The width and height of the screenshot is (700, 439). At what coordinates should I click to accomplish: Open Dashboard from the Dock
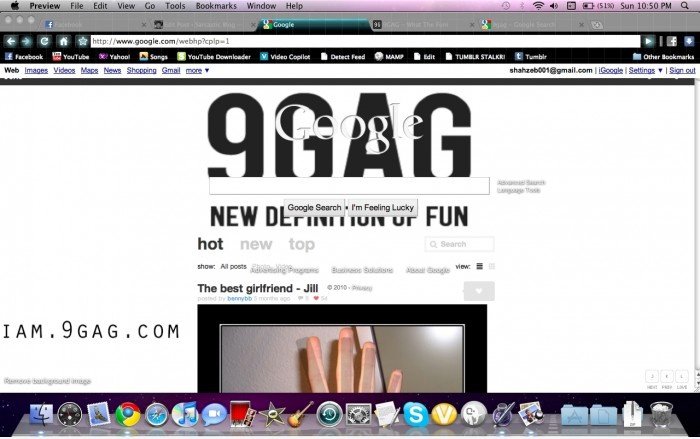70,414
